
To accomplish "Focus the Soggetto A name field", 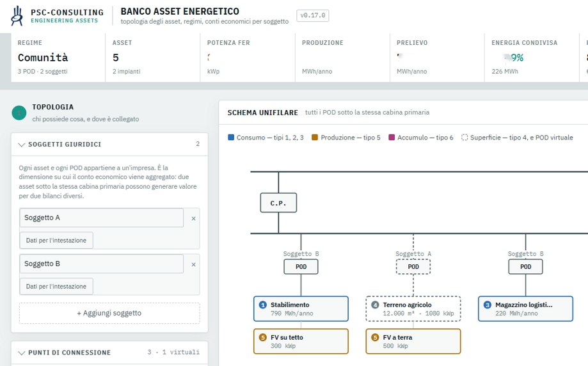I will 102,218.
